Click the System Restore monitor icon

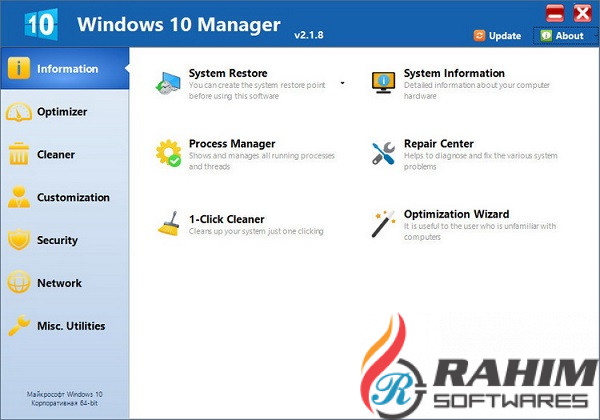coord(168,83)
